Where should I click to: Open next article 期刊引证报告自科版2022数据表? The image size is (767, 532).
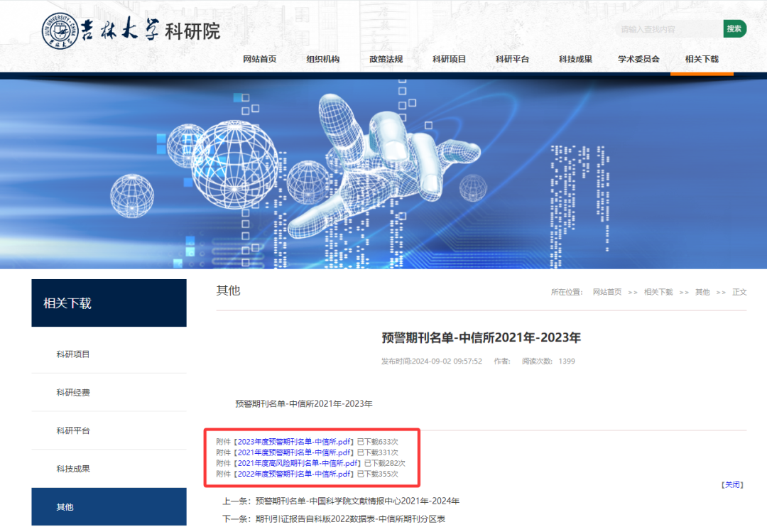350,519
